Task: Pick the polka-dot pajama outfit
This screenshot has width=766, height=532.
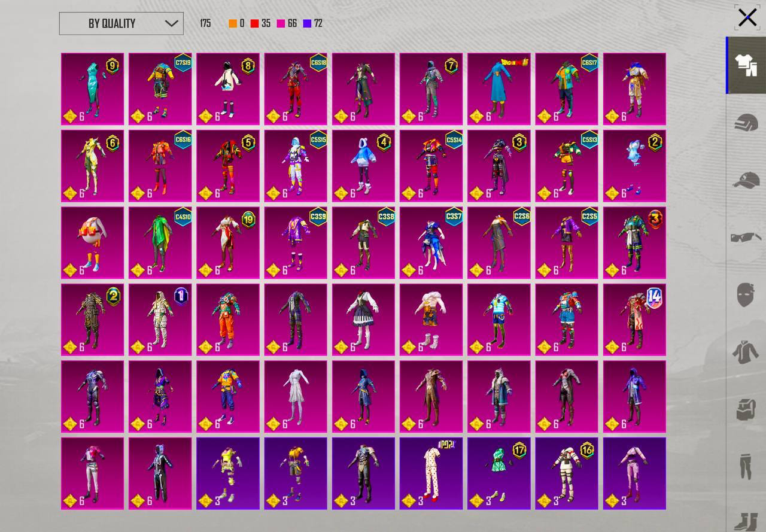Action: point(431,473)
